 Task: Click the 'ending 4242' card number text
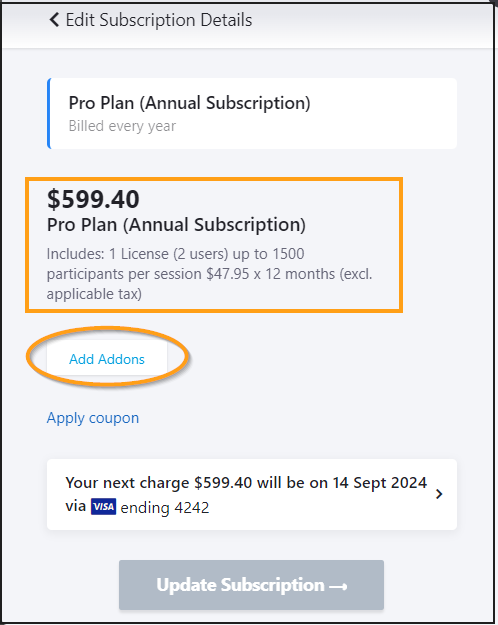[165, 508]
